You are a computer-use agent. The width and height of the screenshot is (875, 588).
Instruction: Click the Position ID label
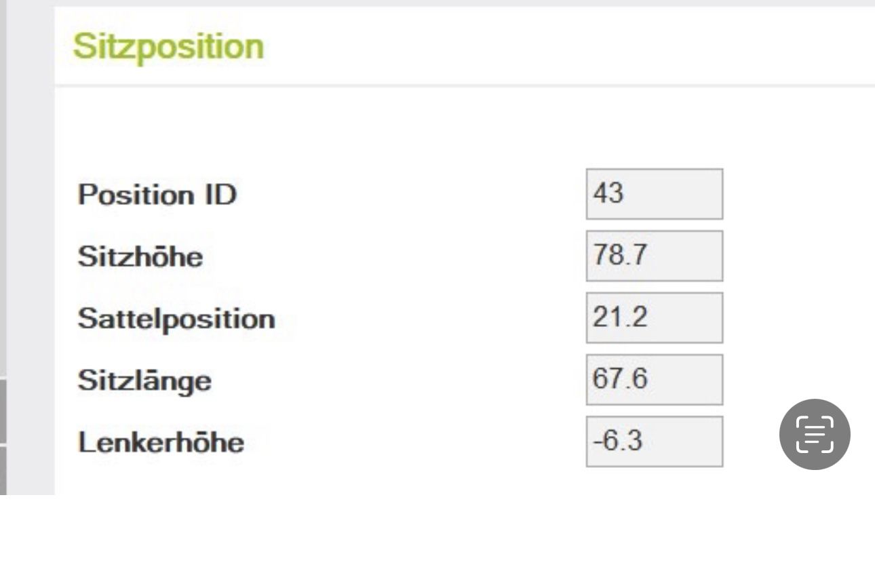[157, 195]
